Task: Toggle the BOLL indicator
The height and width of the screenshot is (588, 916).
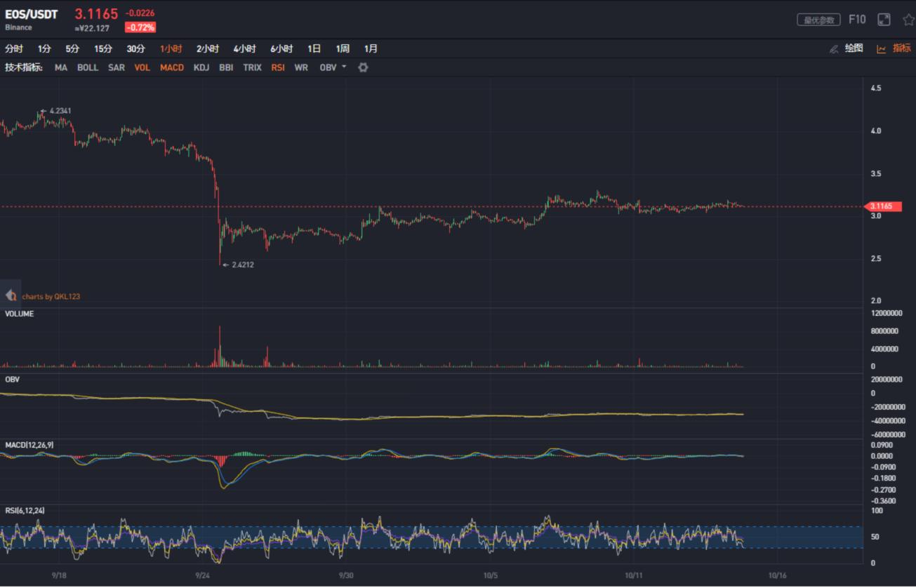Action: [x=88, y=67]
